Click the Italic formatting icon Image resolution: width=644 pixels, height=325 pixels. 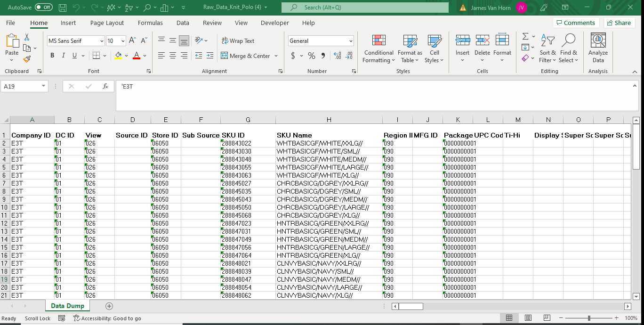pos(64,56)
